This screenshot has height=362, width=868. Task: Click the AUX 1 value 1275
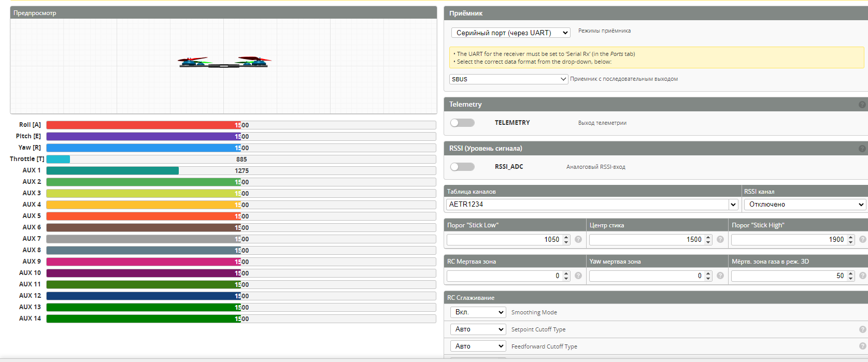coord(241,170)
